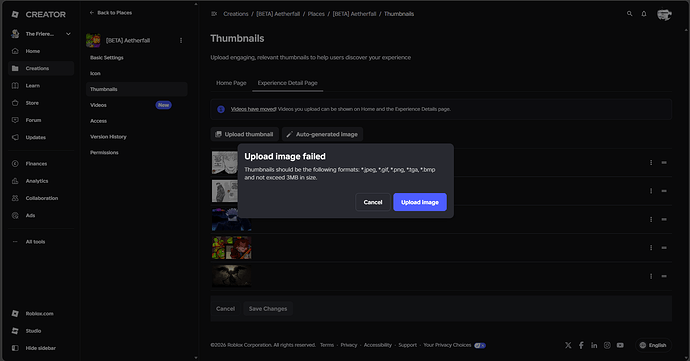Click the Auto-generated image button
690x361 pixels.
click(x=322, y=134)
